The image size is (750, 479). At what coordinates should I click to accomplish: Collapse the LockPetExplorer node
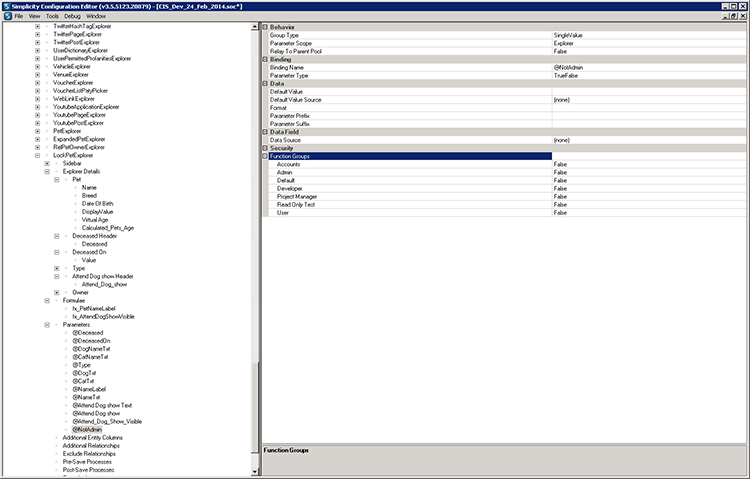[x=37, y=155]
